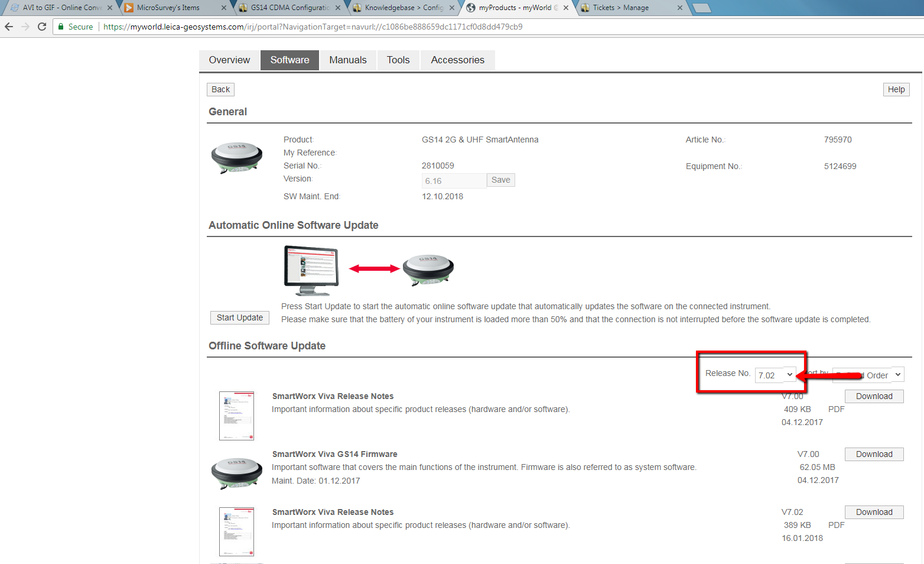The image size is (924, 564).
Task: Click the Help button
Action: [896, 89]
